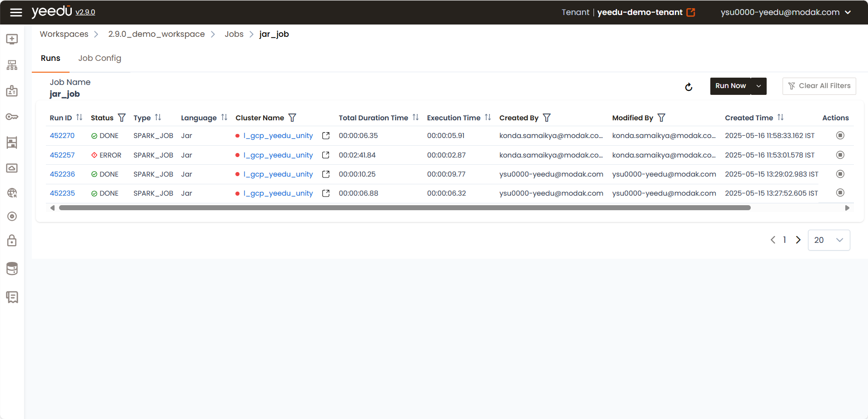
Task: Open the user account dropdown
Action: (786, 12)
